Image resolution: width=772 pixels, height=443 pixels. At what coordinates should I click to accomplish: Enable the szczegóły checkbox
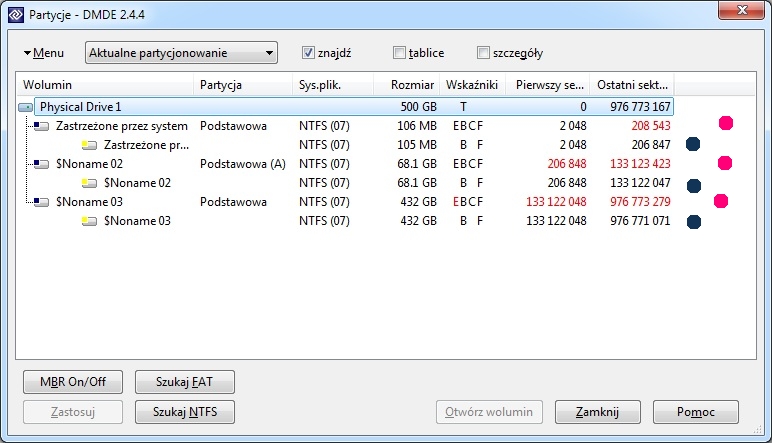pyautogui.click(x=483, y=53)
